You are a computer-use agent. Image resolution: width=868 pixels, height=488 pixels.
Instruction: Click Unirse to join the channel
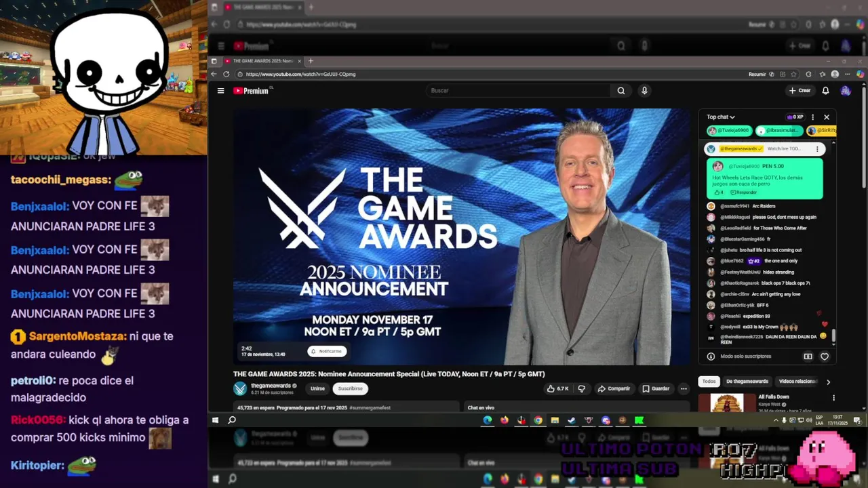pyautogui.click(x=317, y=388)
